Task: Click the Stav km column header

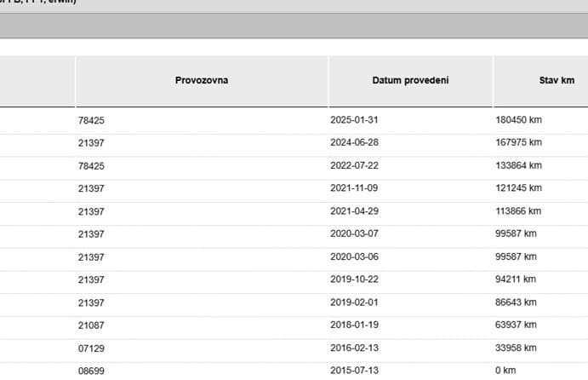Action: point(540,81)
